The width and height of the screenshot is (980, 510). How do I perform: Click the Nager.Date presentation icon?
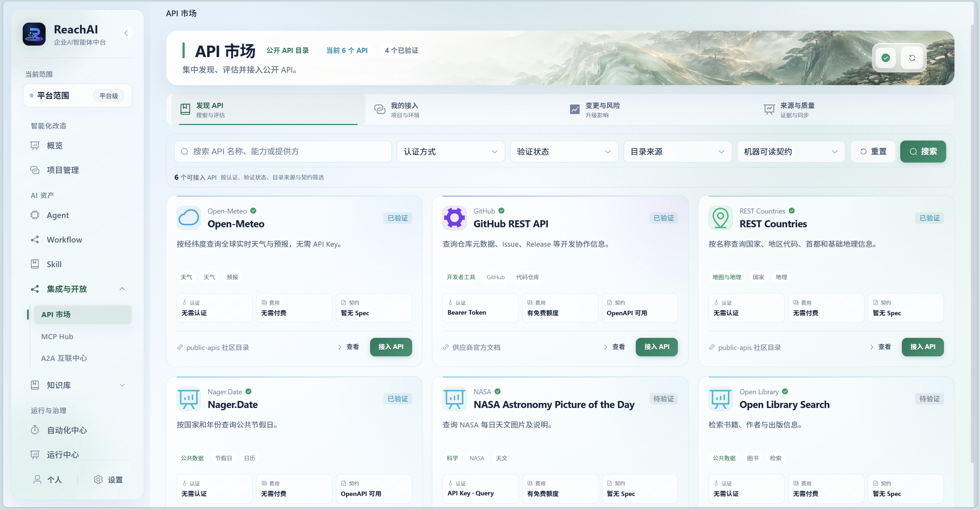pyautogui.click(x=189, y=398)
